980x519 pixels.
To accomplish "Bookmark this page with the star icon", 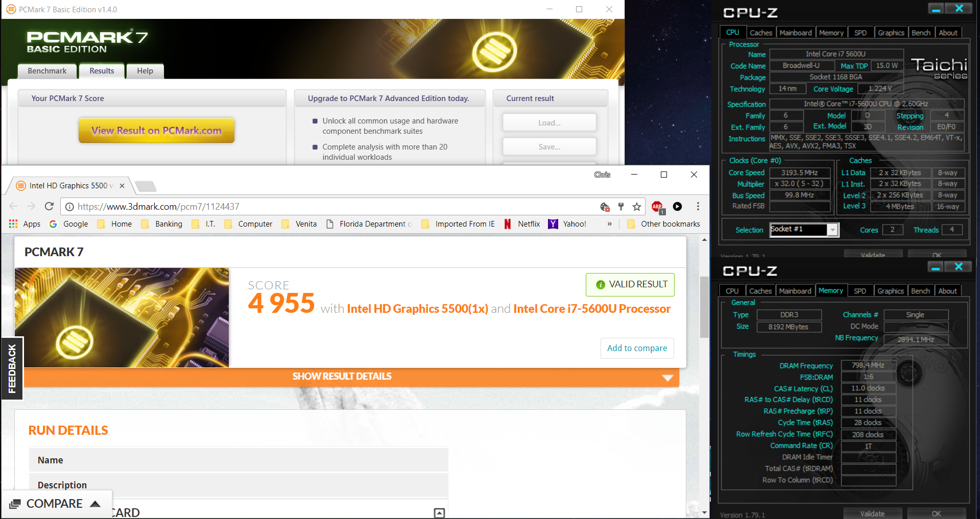I will coord(637,207).
